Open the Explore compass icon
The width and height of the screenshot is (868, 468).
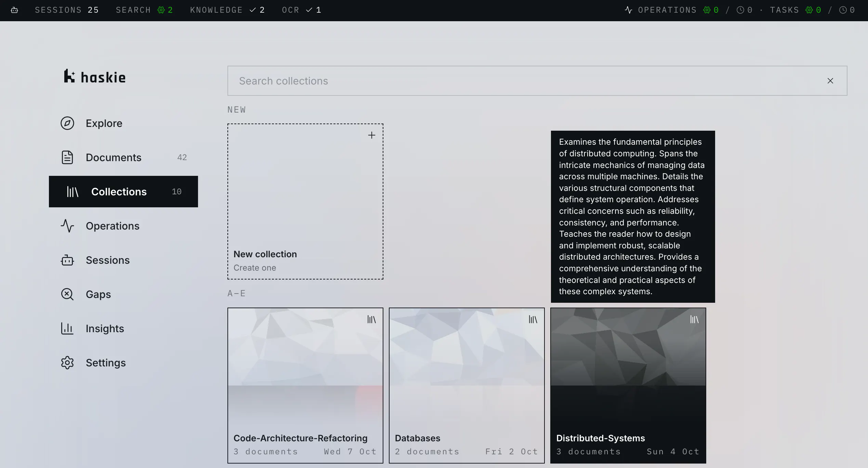click(x=67, y=123)
